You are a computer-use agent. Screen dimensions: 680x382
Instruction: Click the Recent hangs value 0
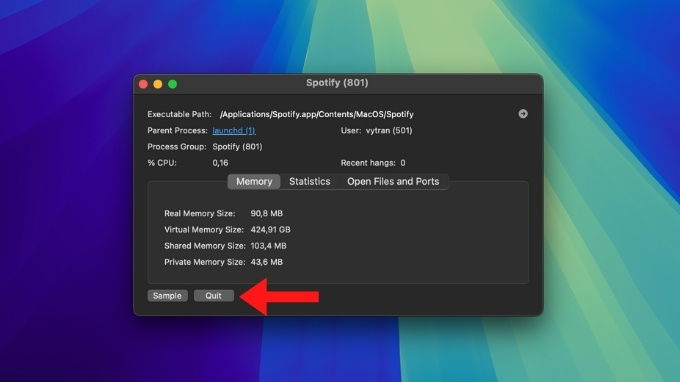click(403, 163)
